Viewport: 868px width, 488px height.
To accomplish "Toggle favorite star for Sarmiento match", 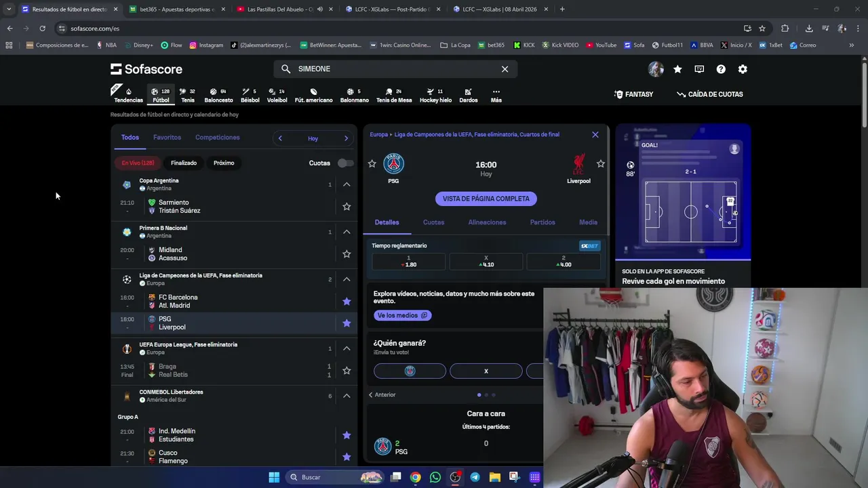I will 347,206.
